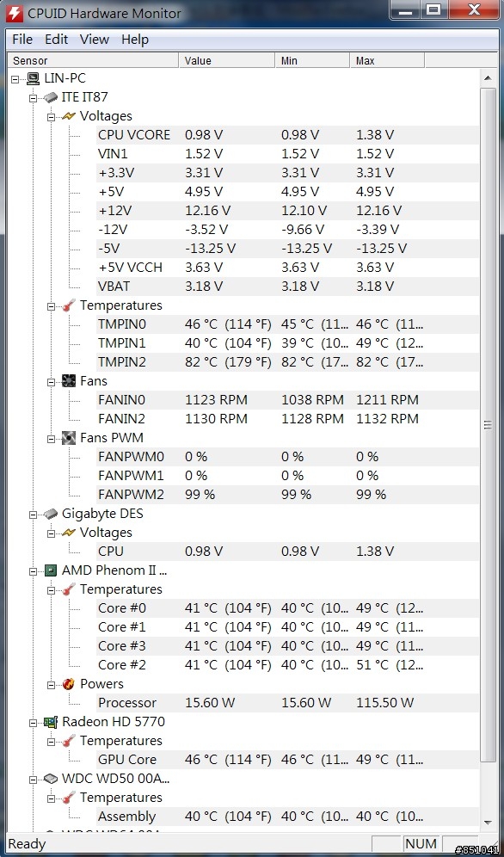Select the VBAT voltage row
The height and width of the screenshot is (857, 504).
coord(288,287)
